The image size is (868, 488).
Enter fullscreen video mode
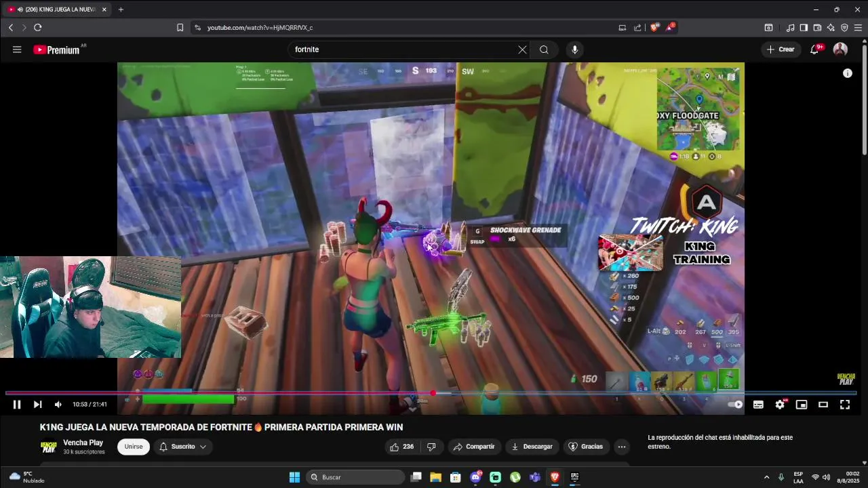845,405
